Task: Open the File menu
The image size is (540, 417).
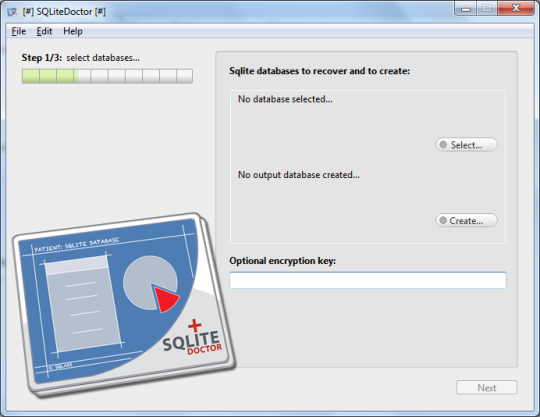Action: pyautogui.click(x=19, y=31)
